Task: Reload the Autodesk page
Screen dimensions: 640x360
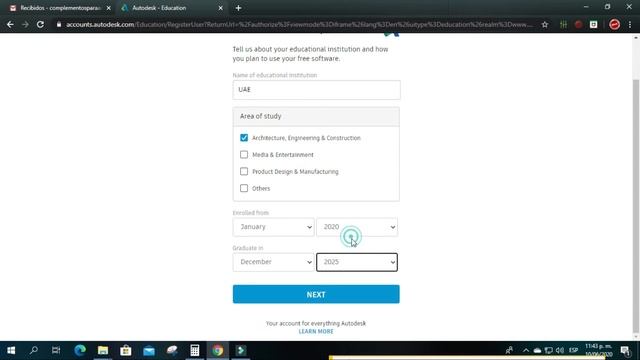Action: (40, 24)
